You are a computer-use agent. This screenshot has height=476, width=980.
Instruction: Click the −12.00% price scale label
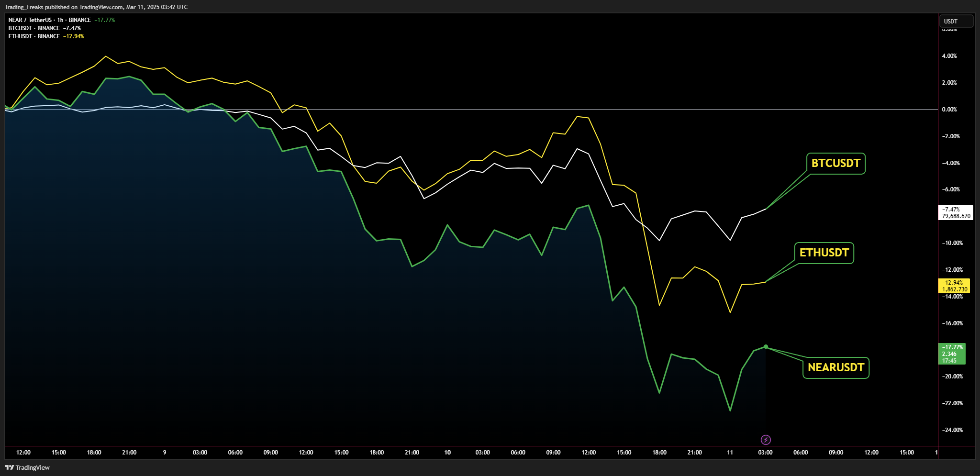pos(952,270)
